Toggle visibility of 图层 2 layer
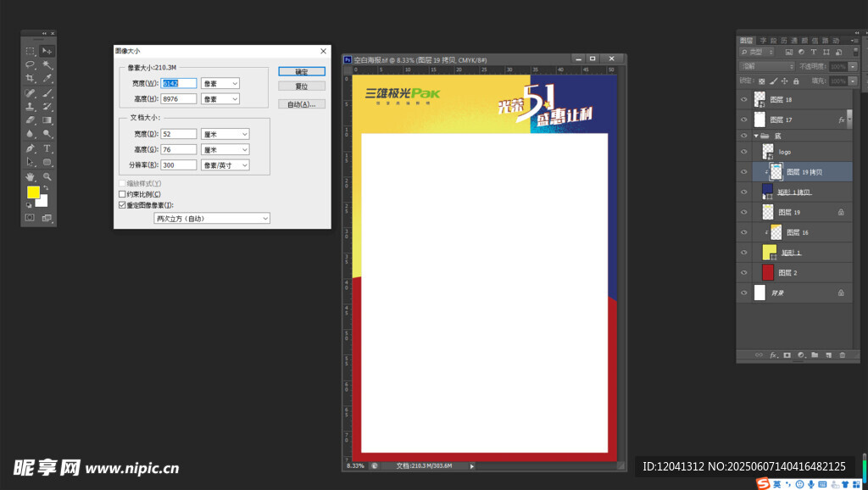The image size is (868, 490). tap(743, 273)
